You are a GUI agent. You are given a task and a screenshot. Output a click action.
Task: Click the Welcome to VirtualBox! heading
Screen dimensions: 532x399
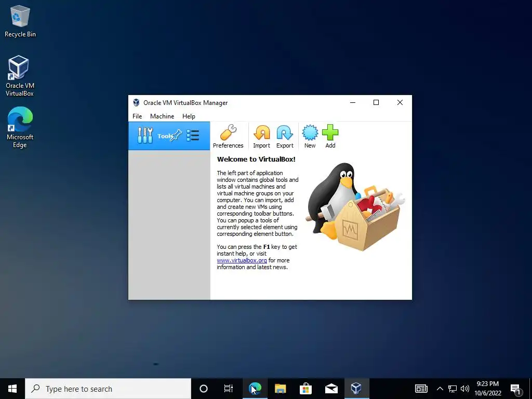pos(256,159)
